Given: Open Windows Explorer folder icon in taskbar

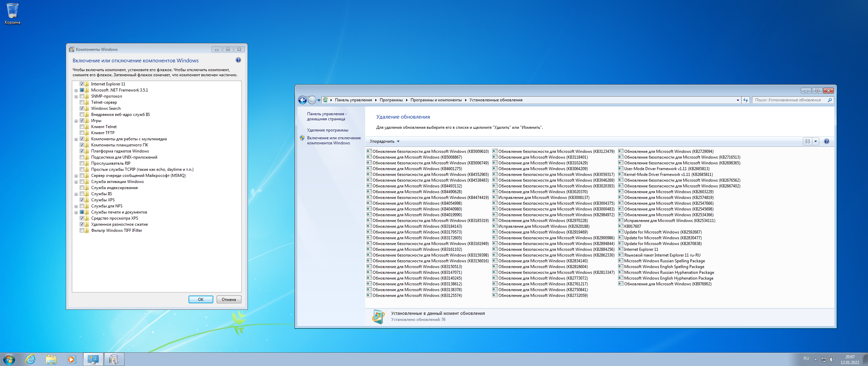Looking at the screenshot, I should (x=51, y=359).
